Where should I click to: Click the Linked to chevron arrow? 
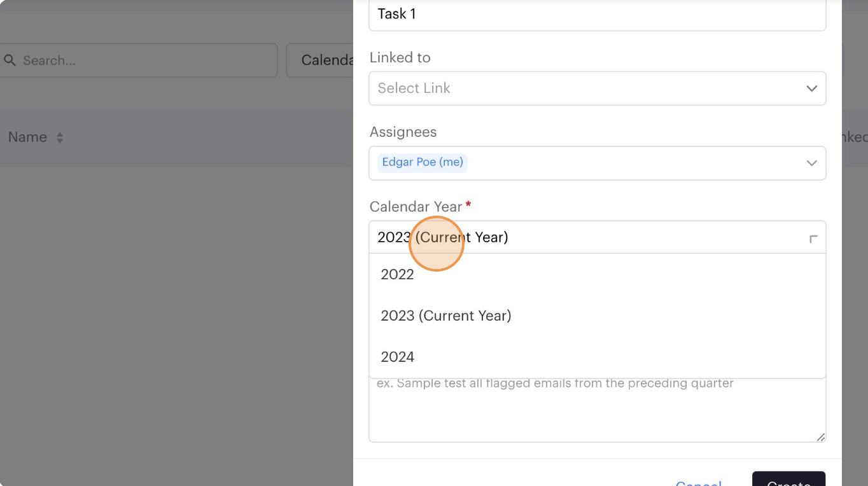[x=811, y=88]
